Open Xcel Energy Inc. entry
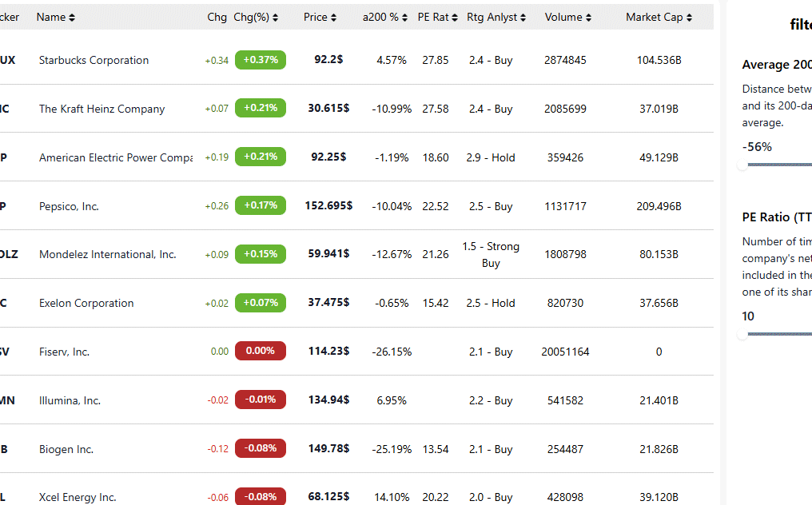 tap(78, 497)
